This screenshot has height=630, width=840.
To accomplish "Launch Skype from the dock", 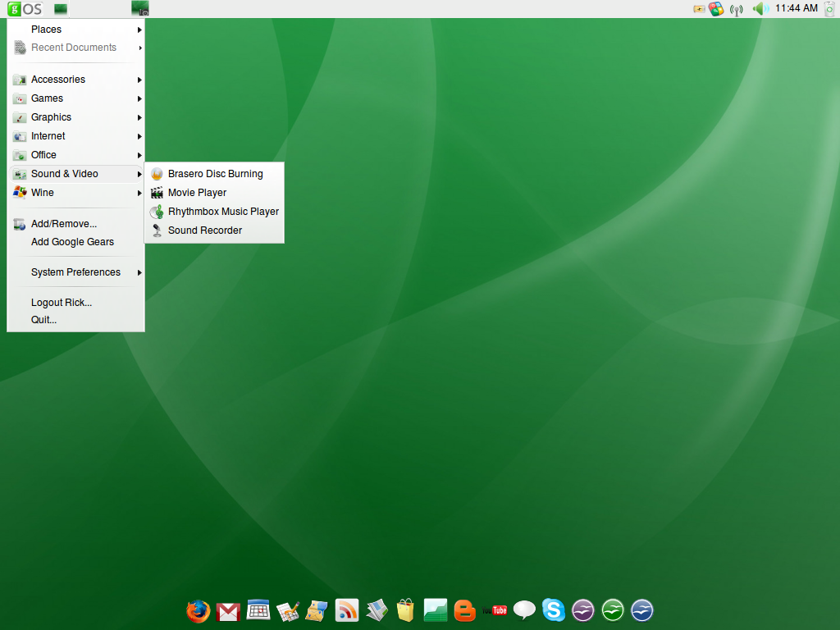I will (554, 609).
